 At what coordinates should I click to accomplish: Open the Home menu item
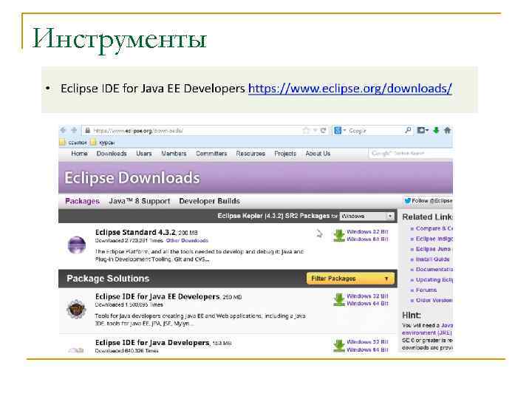(x=79, y=154)
